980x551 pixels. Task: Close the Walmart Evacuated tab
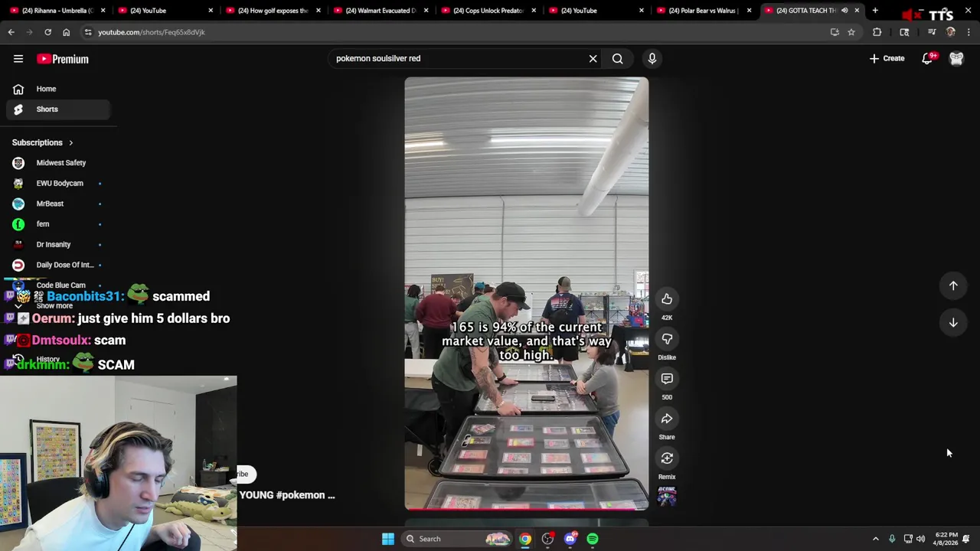(426, 11)
